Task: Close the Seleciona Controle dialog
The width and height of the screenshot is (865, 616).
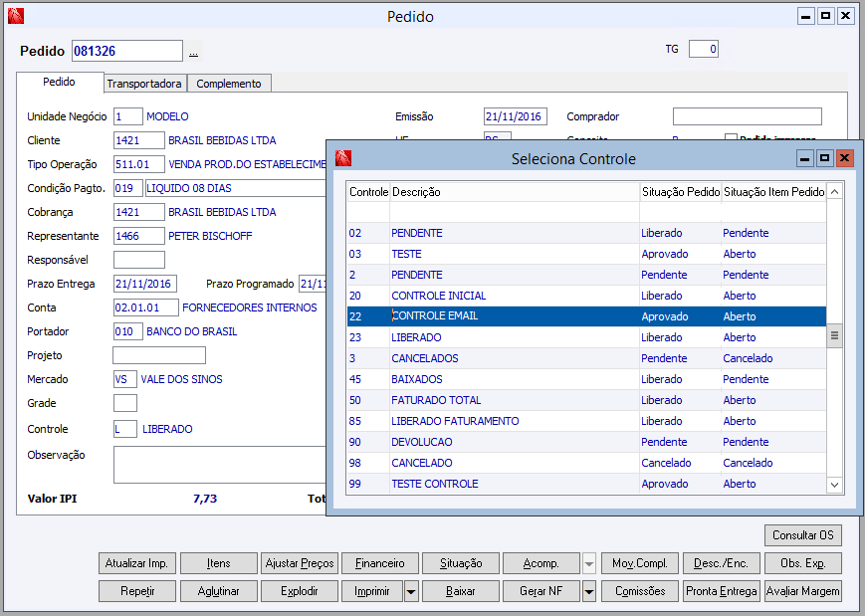Action: coord(844,158)
